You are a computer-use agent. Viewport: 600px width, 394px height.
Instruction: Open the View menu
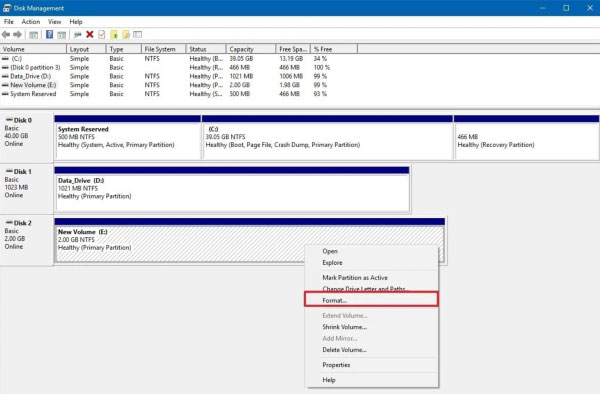click(54, 22)
